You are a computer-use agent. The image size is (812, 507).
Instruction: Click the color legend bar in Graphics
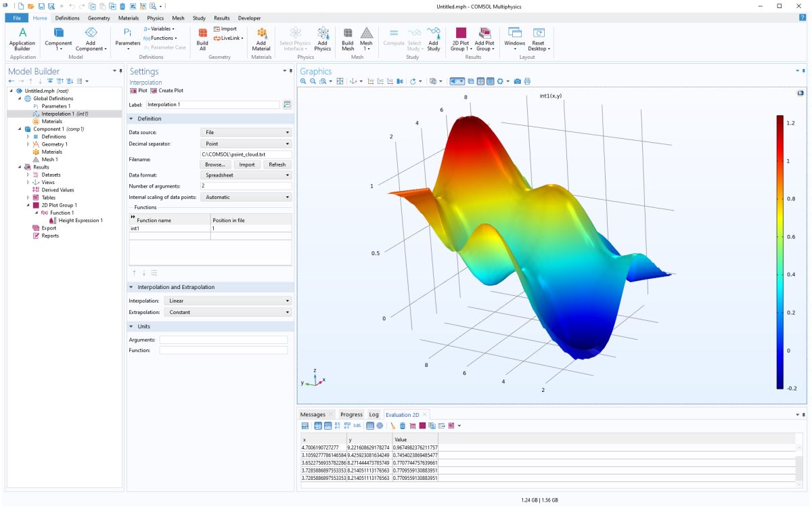pos(780,252)
